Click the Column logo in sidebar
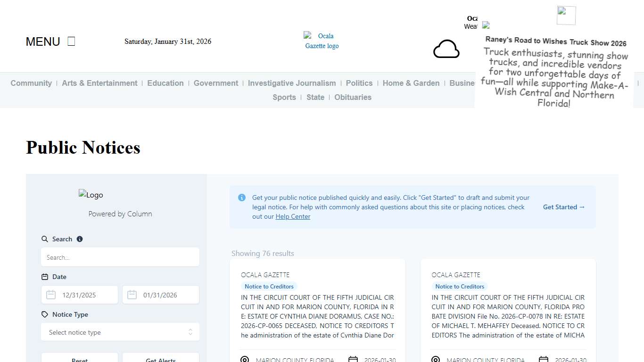This screenshot has width=644, height=362. click(x=91, y=195)
